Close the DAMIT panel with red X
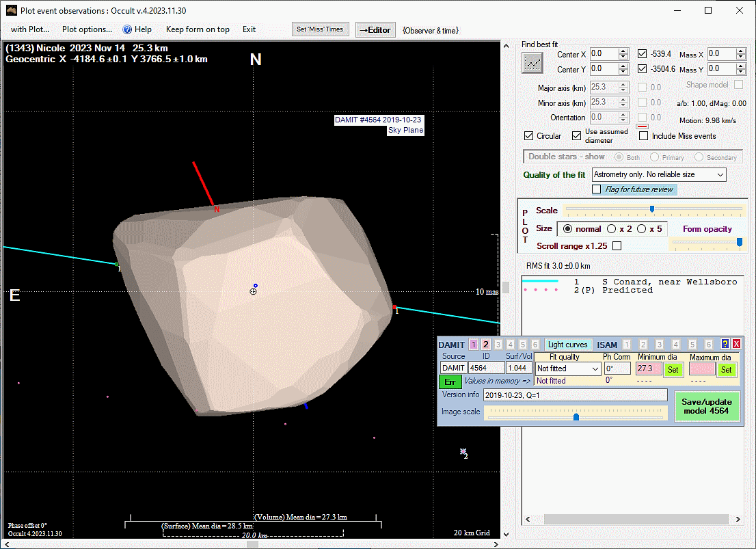 pyautogui.click(x=736, y=345)
